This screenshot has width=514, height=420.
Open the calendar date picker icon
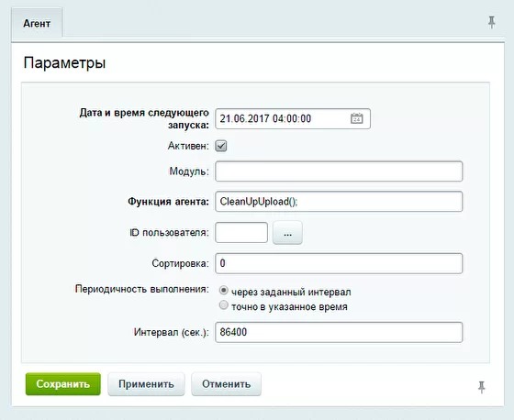coord(356,118)
